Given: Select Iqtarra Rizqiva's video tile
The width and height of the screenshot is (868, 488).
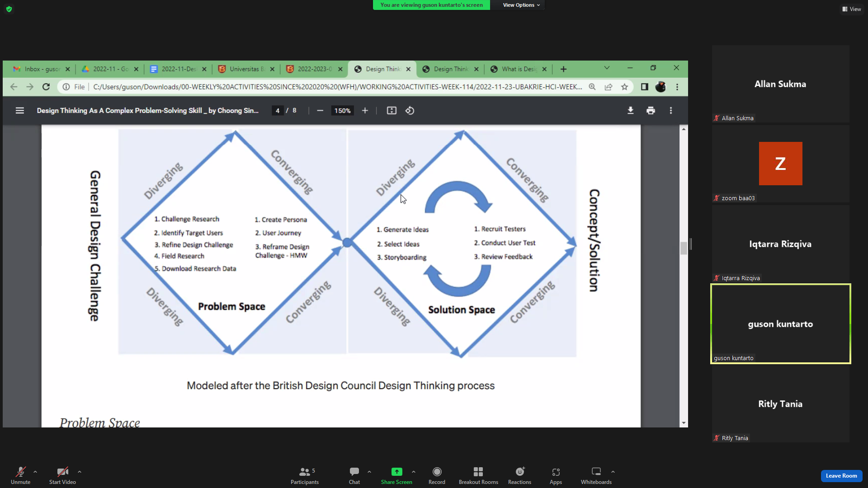Looking at the screenshot, I should pyautogui.click(x=780, y=244).
